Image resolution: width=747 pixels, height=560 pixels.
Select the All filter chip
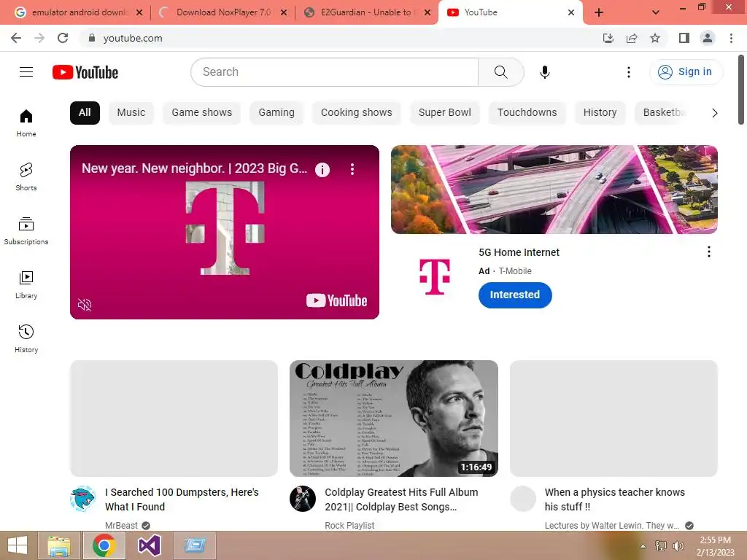pos(85,113)
